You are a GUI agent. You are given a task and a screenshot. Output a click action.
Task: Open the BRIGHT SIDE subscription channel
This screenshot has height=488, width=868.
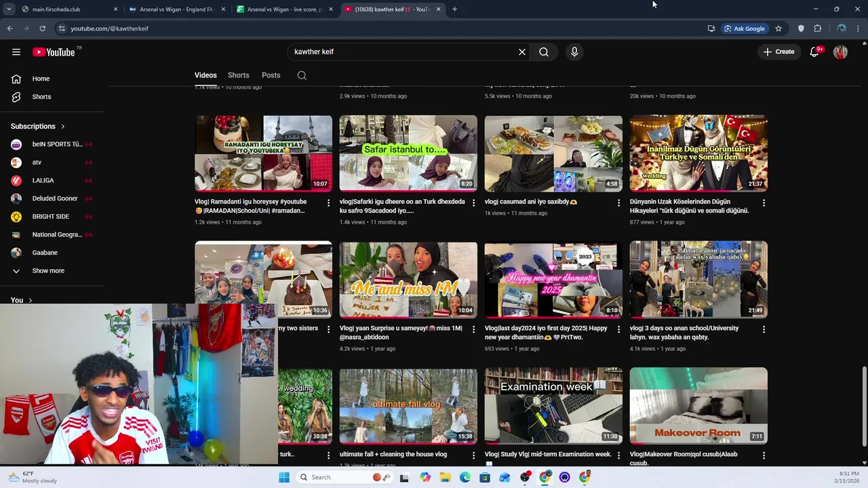(52, 217)
